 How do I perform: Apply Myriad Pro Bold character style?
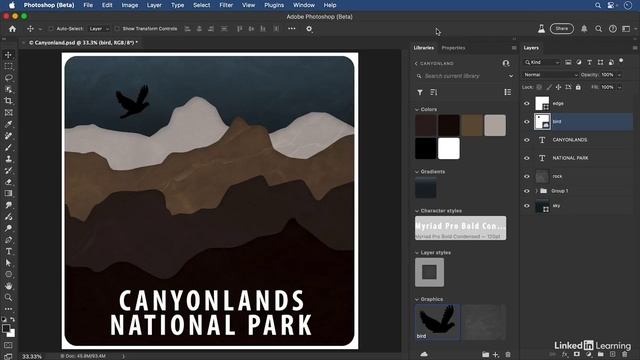tap(460, 228)
